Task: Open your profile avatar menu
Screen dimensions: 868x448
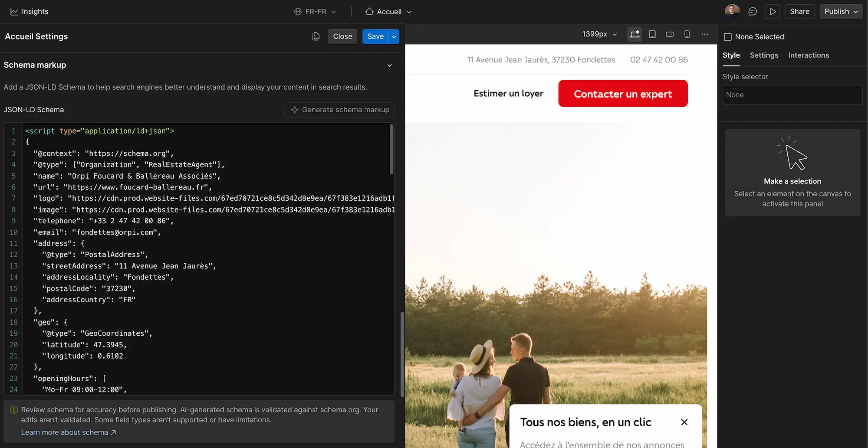Action: [x=732, y=11]
